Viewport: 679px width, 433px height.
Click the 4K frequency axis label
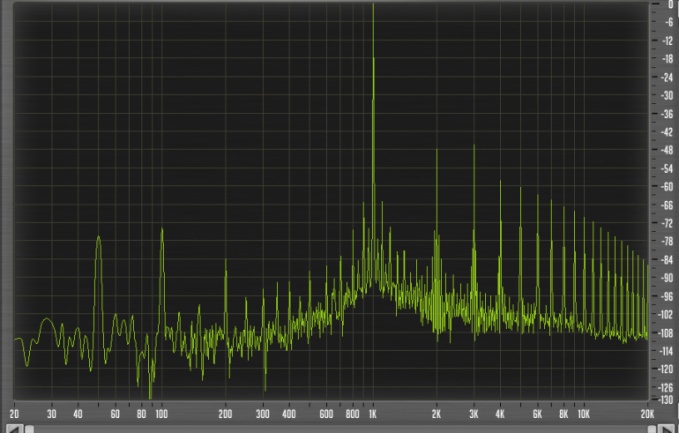499,412
